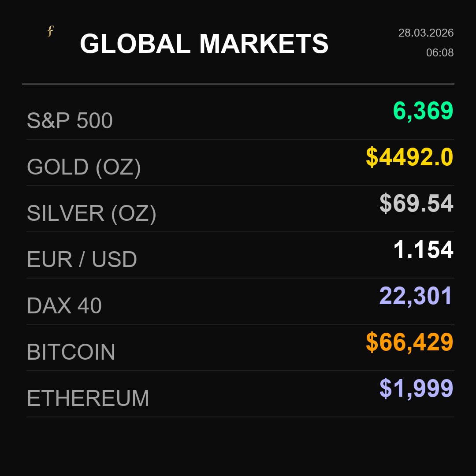The image size is (476, 476).
Task: Click the $69.54 silver price
Action: [x=416, y=204]
